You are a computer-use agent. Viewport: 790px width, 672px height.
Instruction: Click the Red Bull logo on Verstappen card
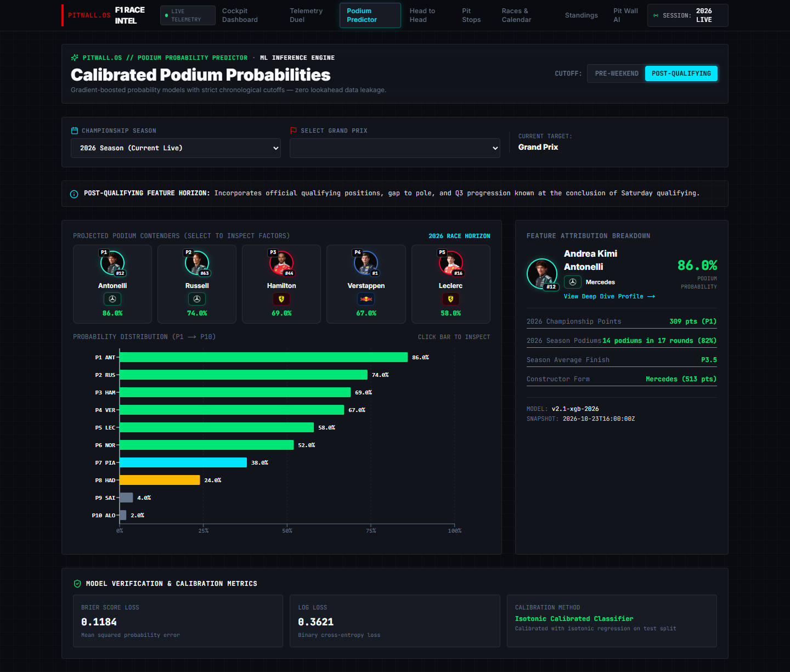tap(366, 299)
